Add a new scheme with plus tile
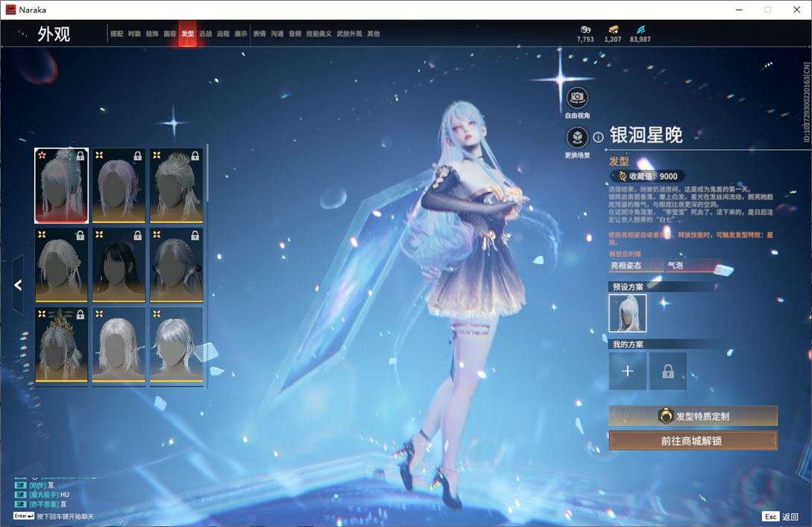This screenshot has width=812, height=527. pos(628,371)
